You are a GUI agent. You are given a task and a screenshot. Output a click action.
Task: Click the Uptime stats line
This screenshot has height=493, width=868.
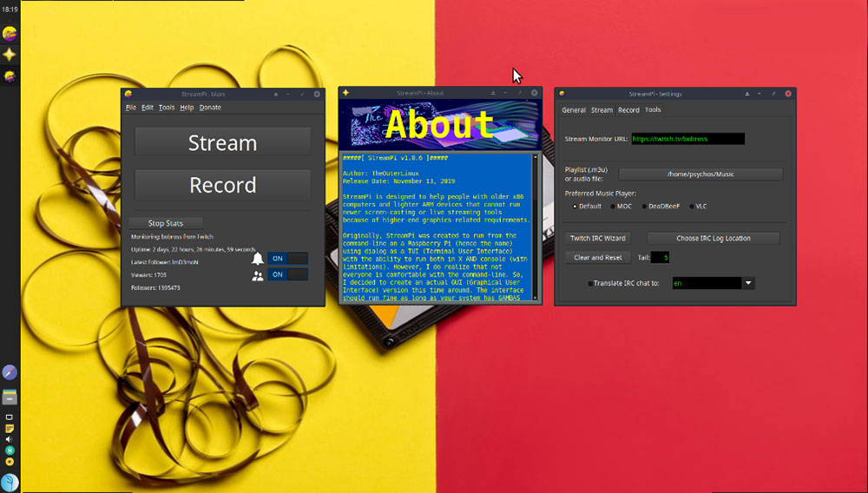click(x=194, y=250)
